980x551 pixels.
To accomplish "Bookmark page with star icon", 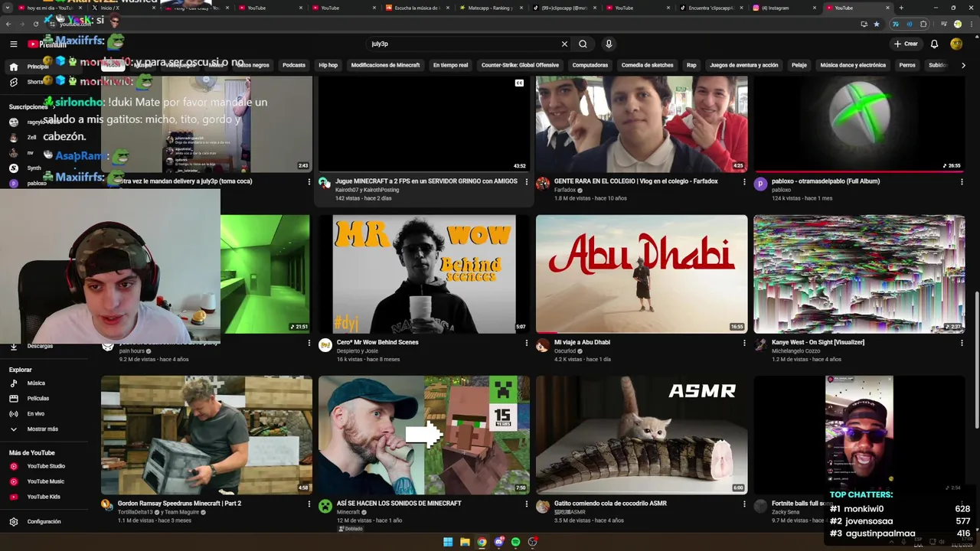I will pos(877,24).
